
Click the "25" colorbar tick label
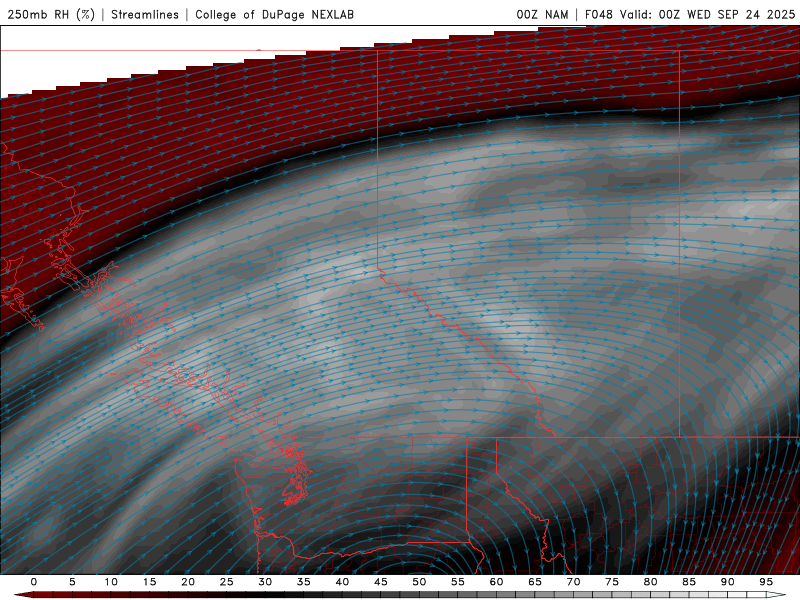(227, 582)
